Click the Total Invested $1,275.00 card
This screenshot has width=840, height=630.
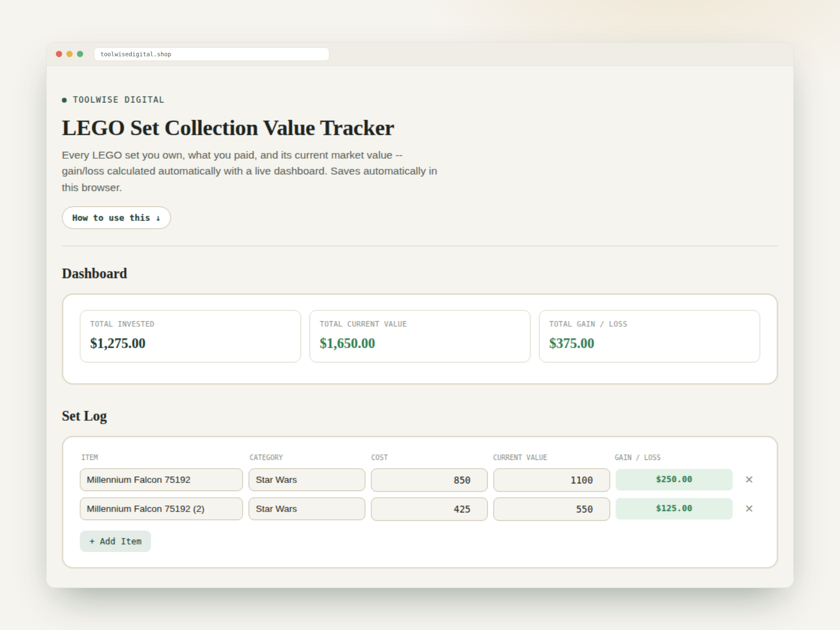pos(190,336)
